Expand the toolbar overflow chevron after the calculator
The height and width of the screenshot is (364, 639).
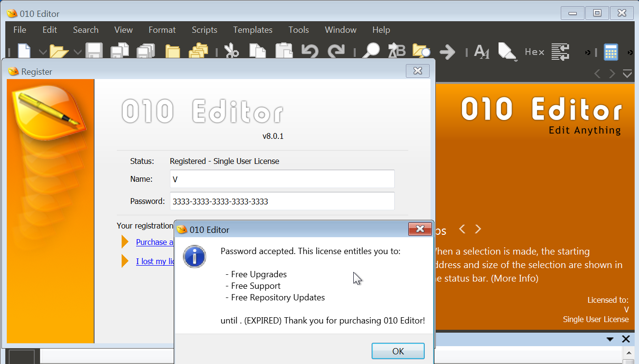(630, 52)
